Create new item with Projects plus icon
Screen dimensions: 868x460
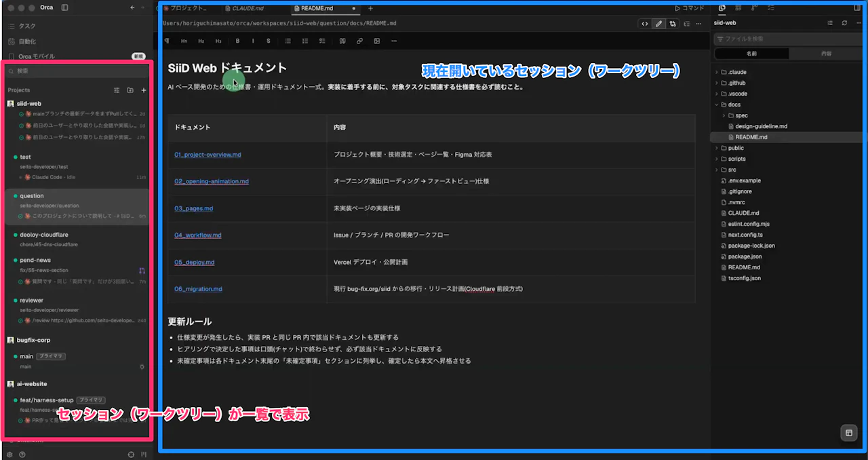[143, 90]
